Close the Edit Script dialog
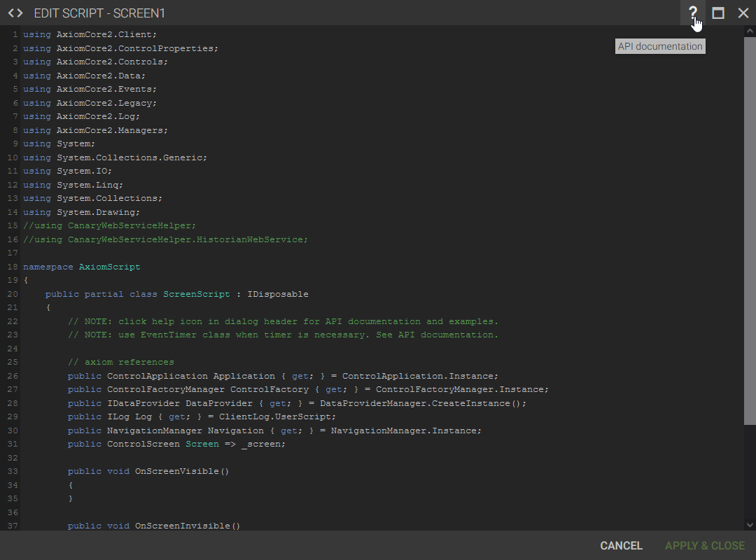 (x=743, y=13)
